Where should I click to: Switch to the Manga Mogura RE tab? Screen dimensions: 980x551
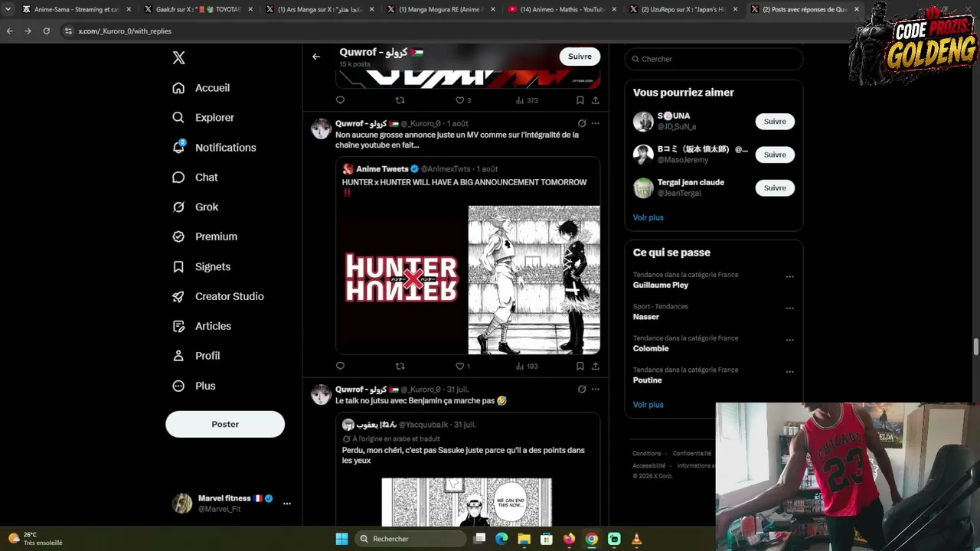pos(440,10)
